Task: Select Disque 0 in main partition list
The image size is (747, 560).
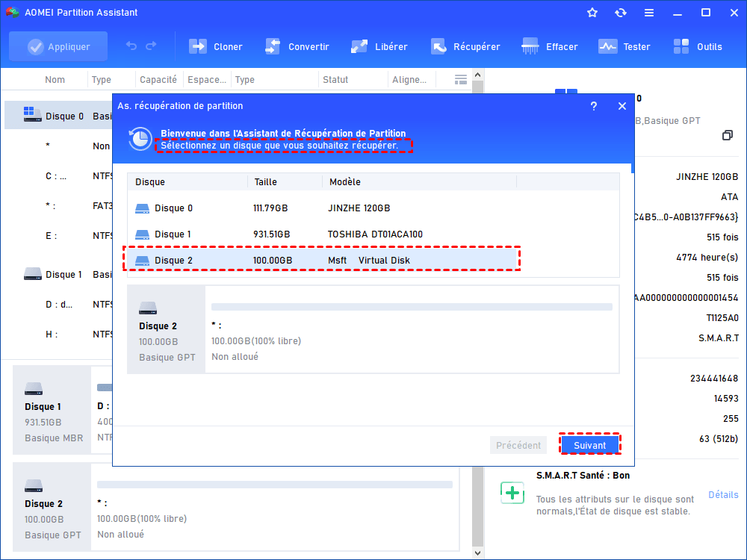Action: pyautogui.click(x=58, y=116)
